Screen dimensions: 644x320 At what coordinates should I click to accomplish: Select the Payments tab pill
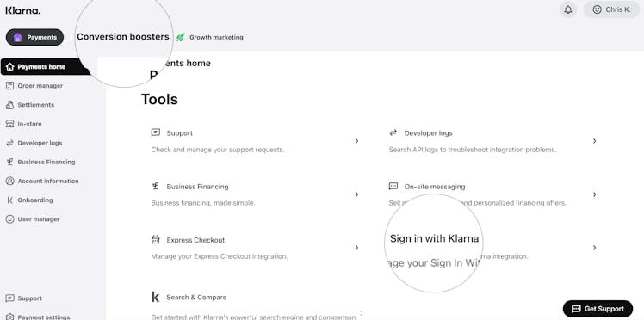tap(35, 37)
